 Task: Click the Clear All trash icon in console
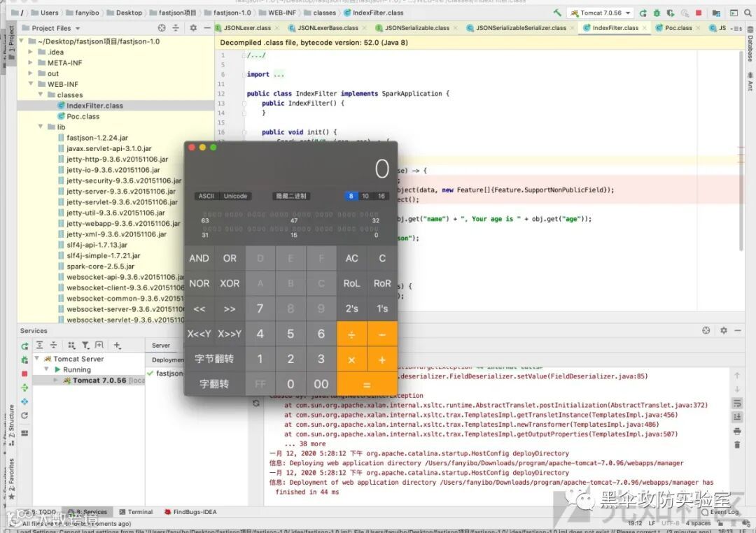737,444
